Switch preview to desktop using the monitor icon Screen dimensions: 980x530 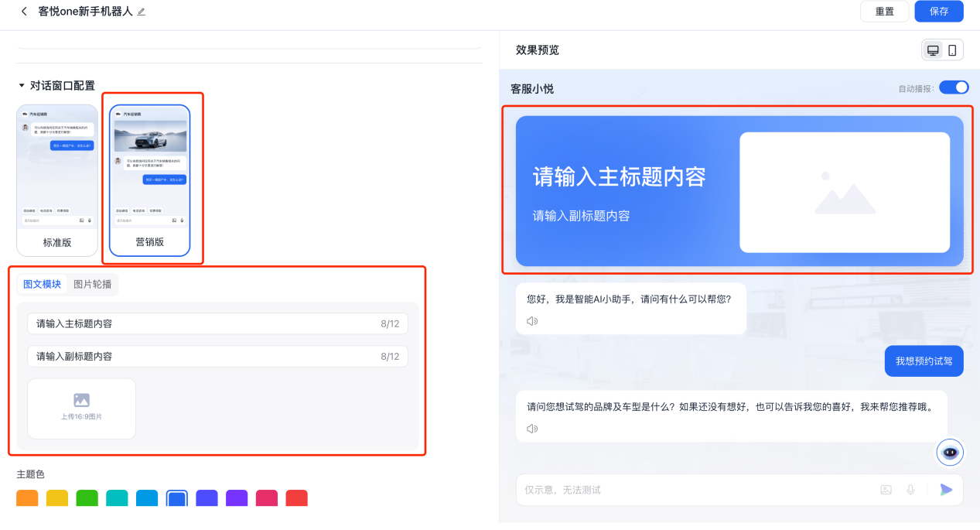click(x=934, y=49)
